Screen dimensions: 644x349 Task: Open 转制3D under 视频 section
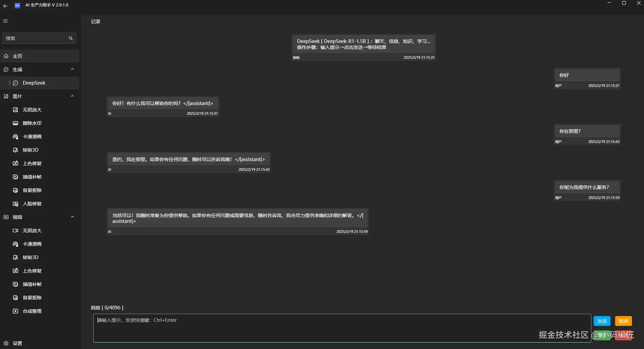[40, 257]
